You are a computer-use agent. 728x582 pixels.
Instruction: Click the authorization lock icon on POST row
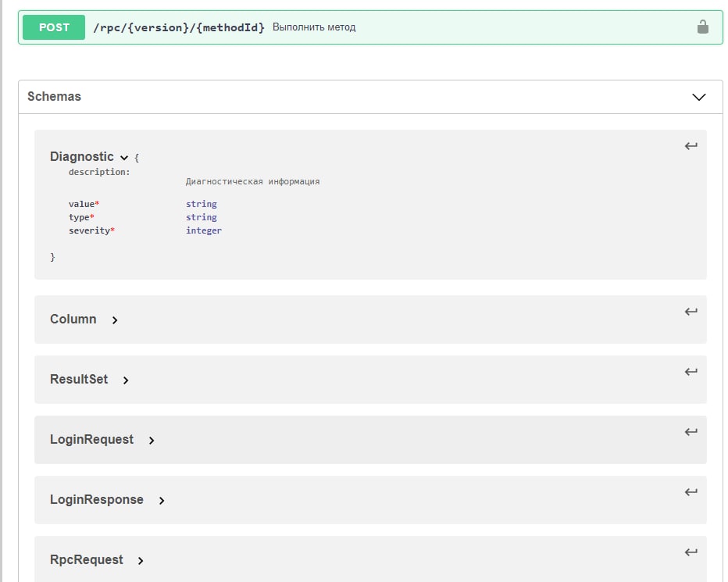pos(702,27)
